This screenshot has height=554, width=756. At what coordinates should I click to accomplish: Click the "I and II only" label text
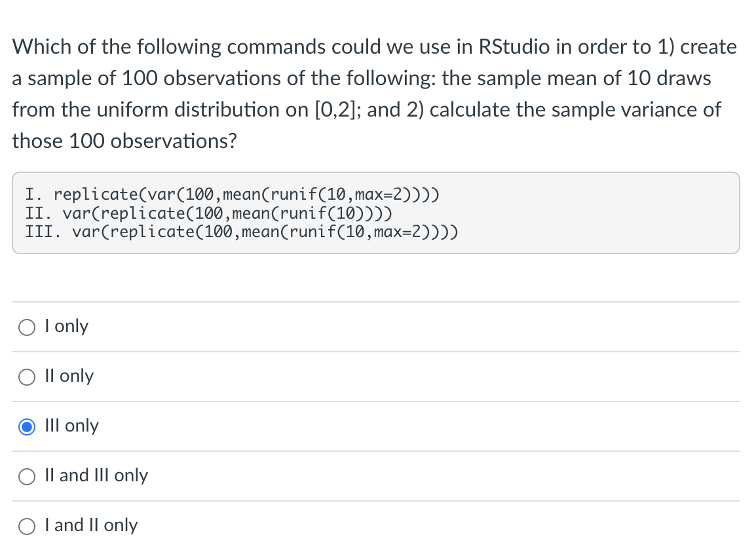91,525
